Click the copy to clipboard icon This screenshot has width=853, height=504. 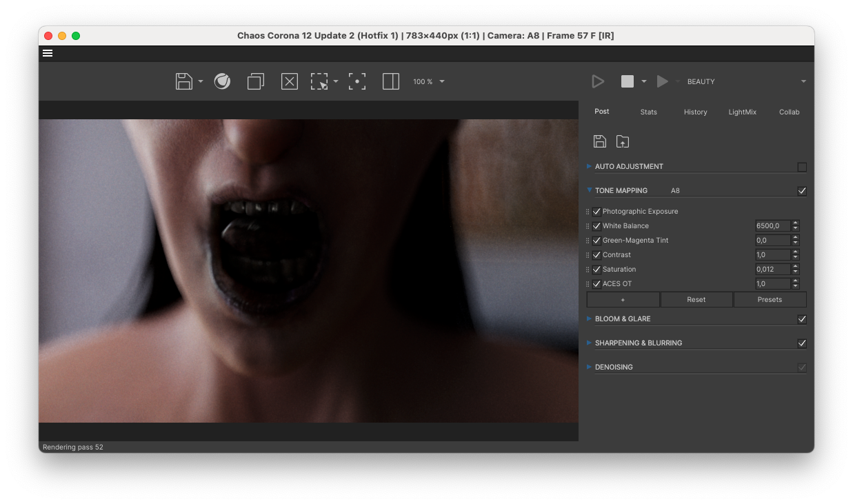(x=256, y=81)
